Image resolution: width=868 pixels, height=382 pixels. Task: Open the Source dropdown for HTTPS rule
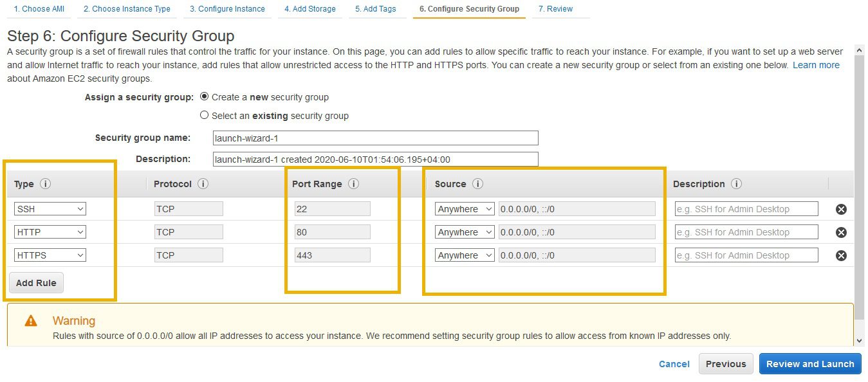(x=465, y=255)
